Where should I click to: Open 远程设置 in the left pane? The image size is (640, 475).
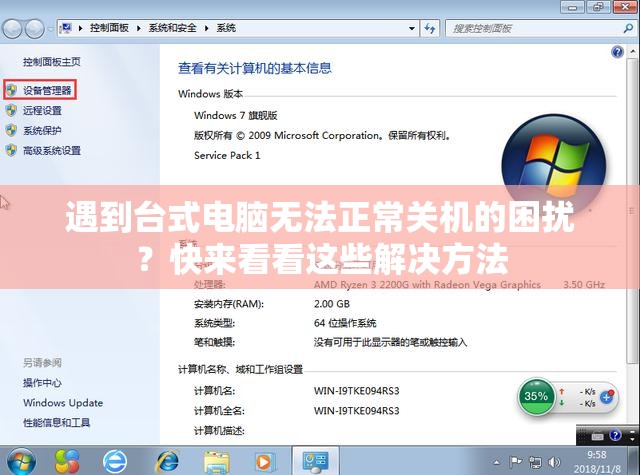[42, 110]
